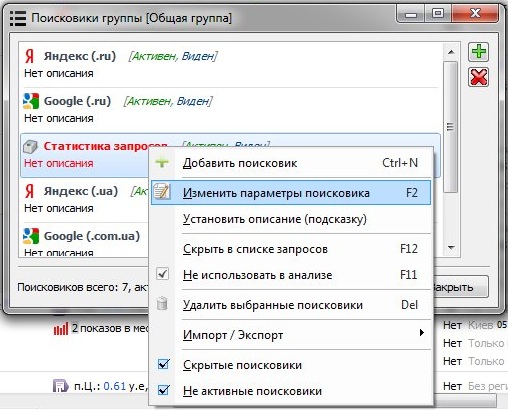Image resolution: width=508 pixels, height=410 pixels.
Task: Choose Удалить выбранные поисковики menu item
Action: click(x=291, y=305)
